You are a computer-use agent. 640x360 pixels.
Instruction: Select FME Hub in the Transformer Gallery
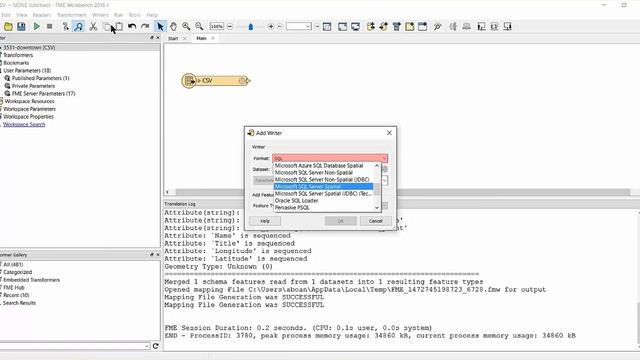pos(14,287)
